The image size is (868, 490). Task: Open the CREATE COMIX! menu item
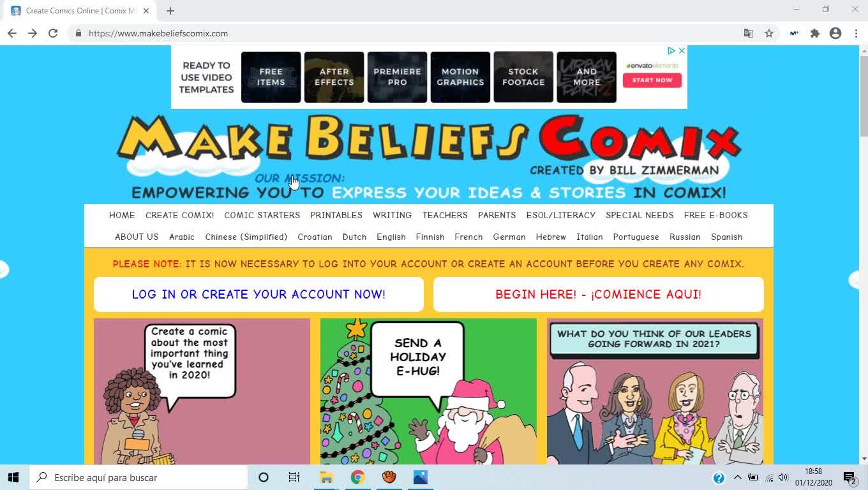click(179, 215)
